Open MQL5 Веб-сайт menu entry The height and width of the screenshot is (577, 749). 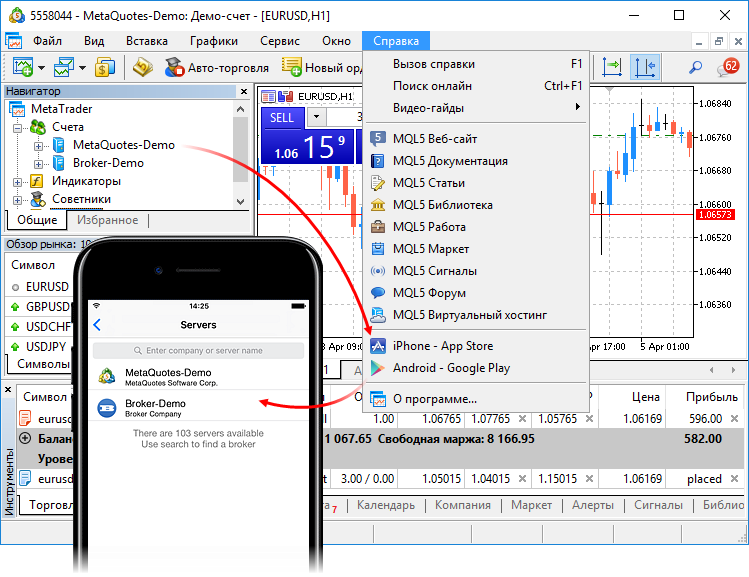(x=476, y=139)
